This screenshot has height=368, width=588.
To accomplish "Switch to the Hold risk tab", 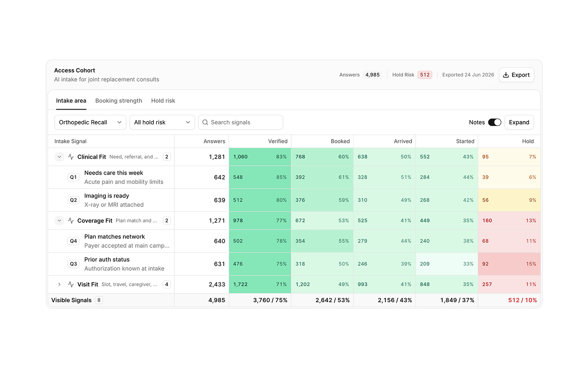I will click(163, 101).
